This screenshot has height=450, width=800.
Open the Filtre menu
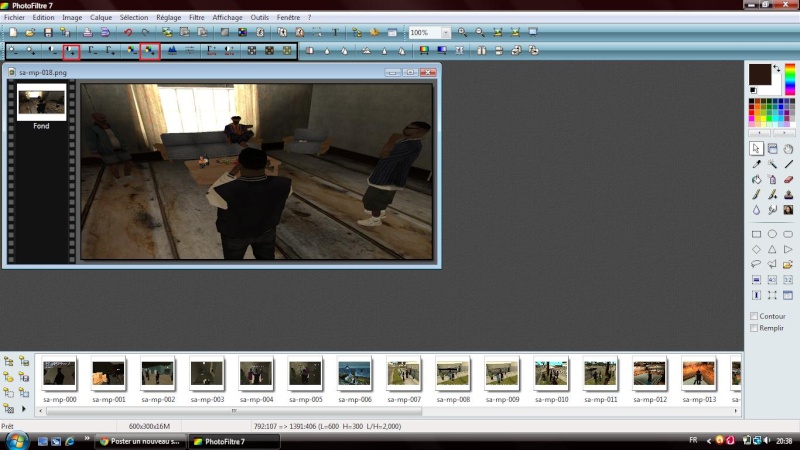196,17
